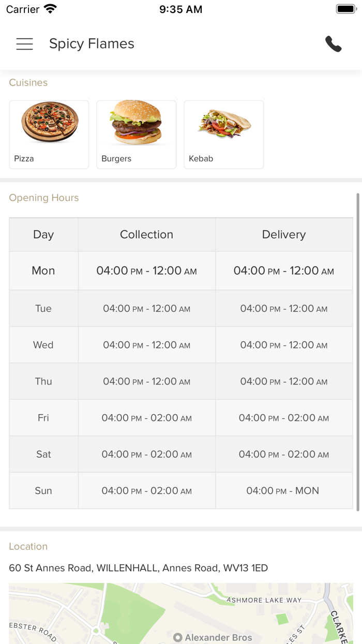The image size is (362, 644).
Task: Click Friday's collection hours cell
Action: point(146,418)
